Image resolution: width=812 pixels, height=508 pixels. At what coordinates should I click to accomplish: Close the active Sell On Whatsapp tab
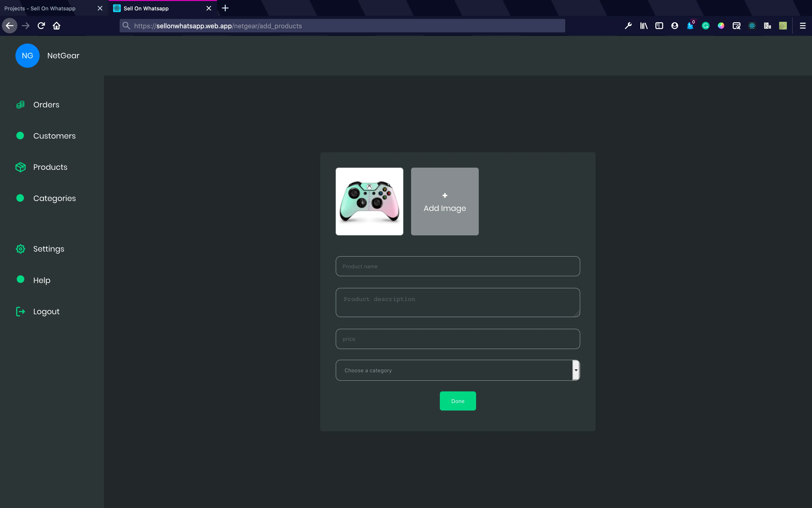pos(209,8)
